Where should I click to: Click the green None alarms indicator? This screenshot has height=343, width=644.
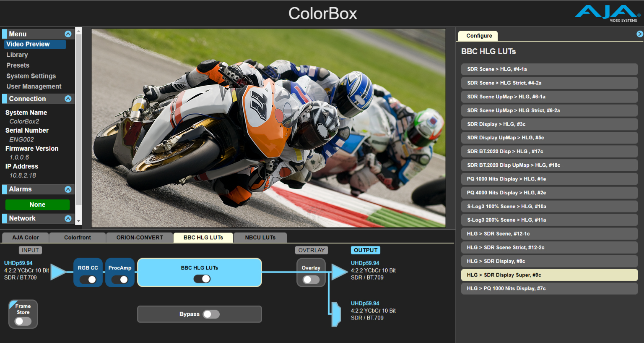(x=38, y=204)
